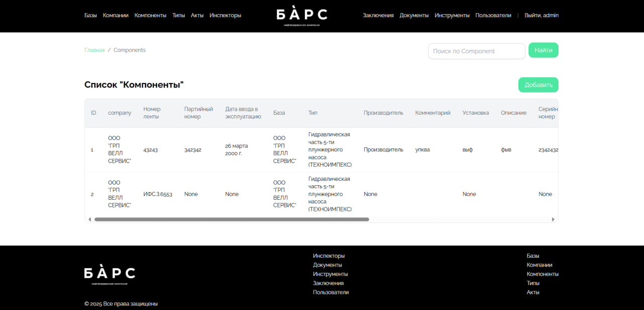
Task: Open Базы in the top navigation
Action: point(91,16)
